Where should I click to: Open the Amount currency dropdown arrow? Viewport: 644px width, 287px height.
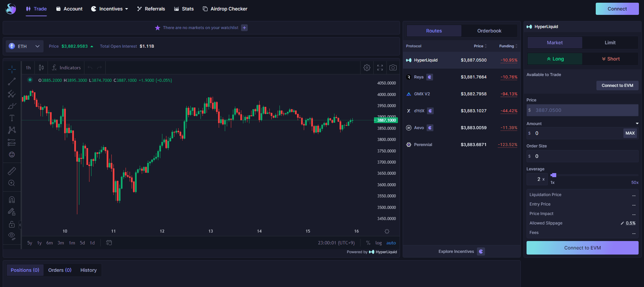pyautogui.click(x=637, y=124)
